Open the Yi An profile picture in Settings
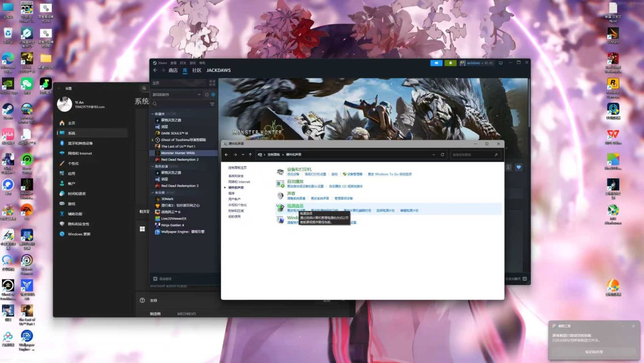This screenshot has height=363, width=644. click(x=64, y=104)
